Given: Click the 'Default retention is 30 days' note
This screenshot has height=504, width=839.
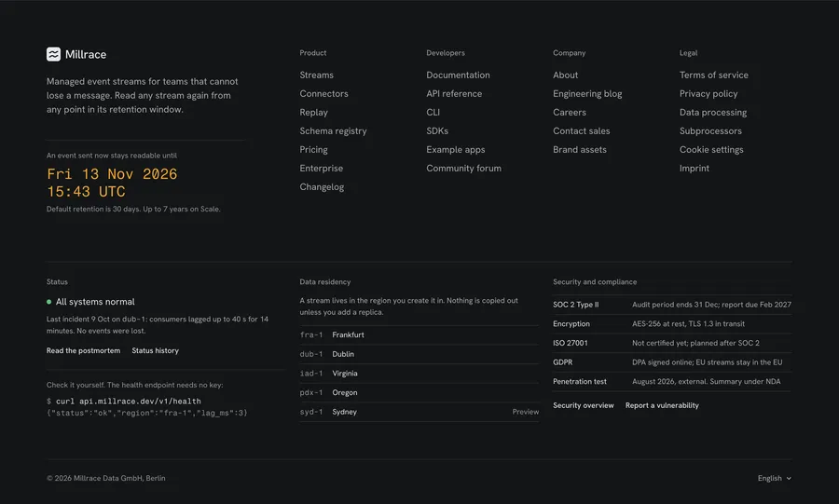Looking at the screenshot, I should coord(133,209).
